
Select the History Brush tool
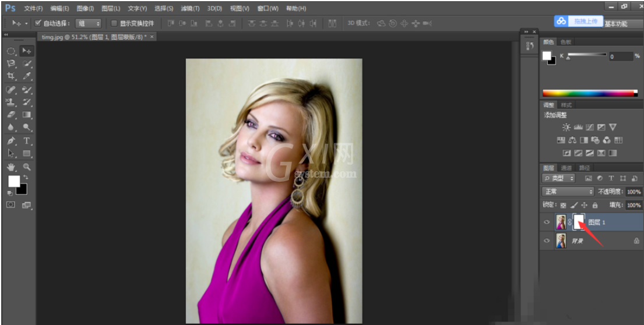tap(27, 102)
